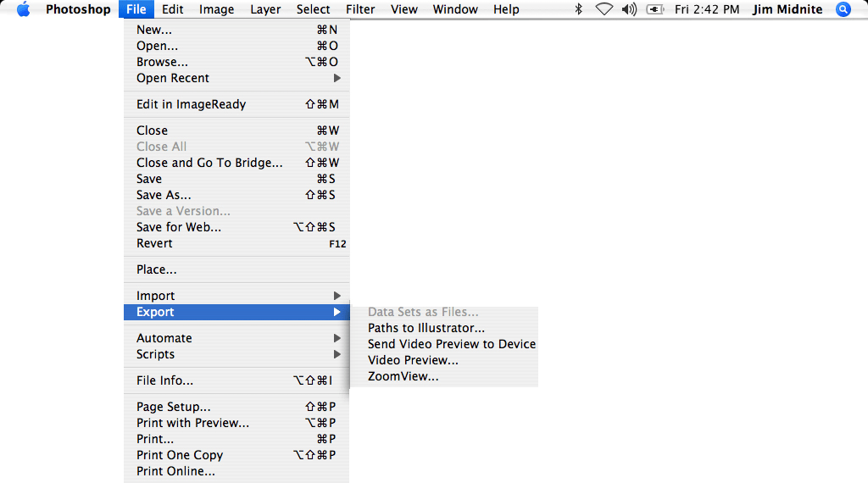Open the AirPort Wi-Fi status icon
868x483 pixels.
[604, 9]
